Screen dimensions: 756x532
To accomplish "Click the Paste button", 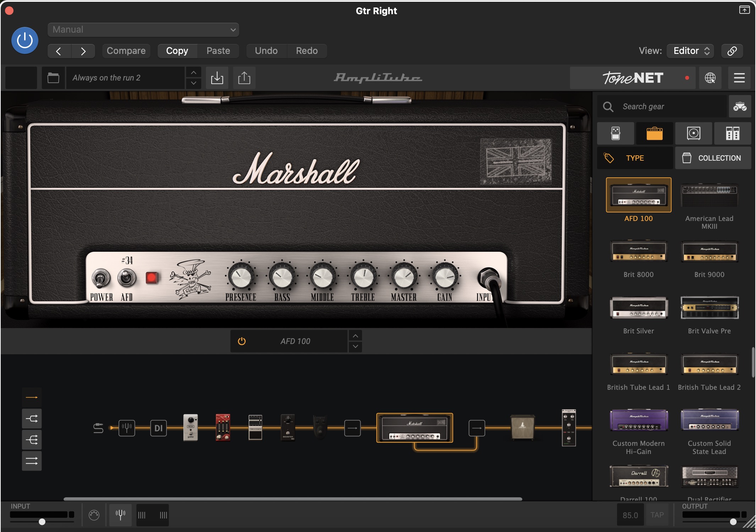I will (x=218, y=51).
